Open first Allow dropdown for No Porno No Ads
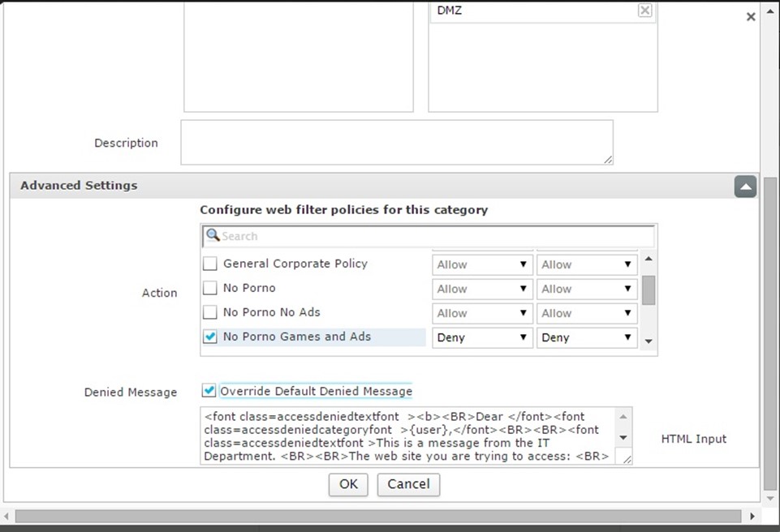Image resolution: width=780 pixels, height=532 pixels. click(482, 313)
